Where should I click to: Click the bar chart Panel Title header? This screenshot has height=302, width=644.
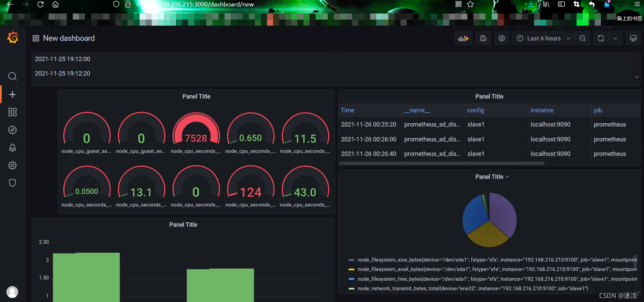click(183, 225)
